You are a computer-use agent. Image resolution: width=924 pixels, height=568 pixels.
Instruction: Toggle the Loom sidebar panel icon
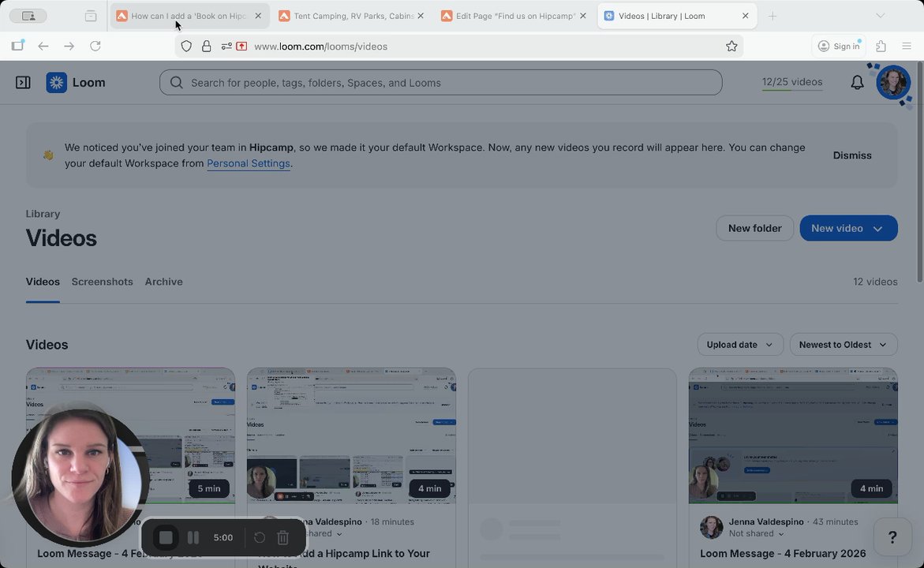pos(23,83)
